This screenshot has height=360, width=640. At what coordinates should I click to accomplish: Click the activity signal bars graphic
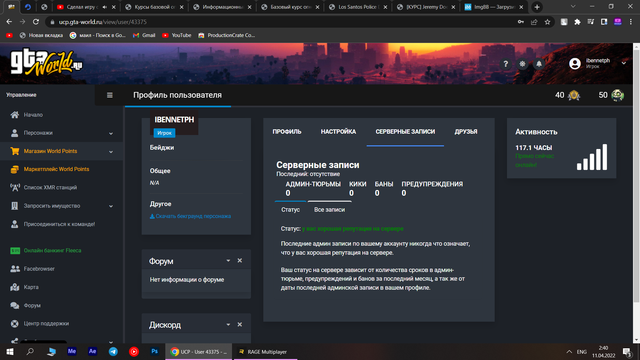tap(592, 157)
